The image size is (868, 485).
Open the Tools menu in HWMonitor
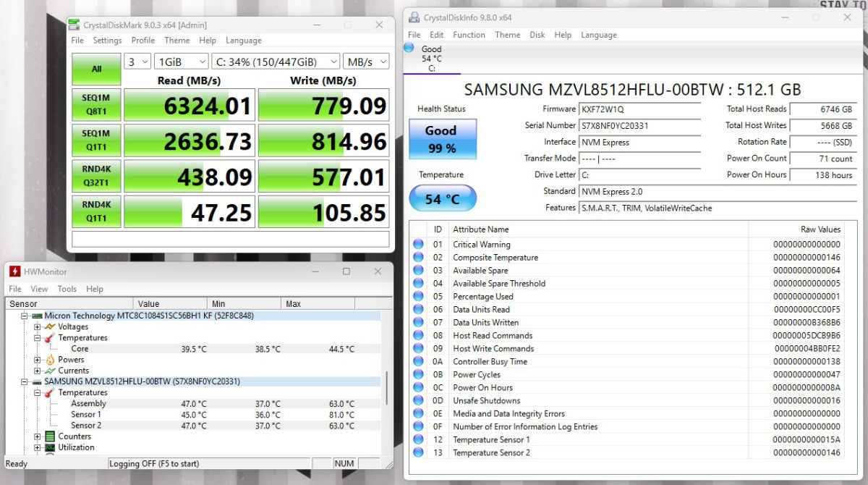(67, 289)
